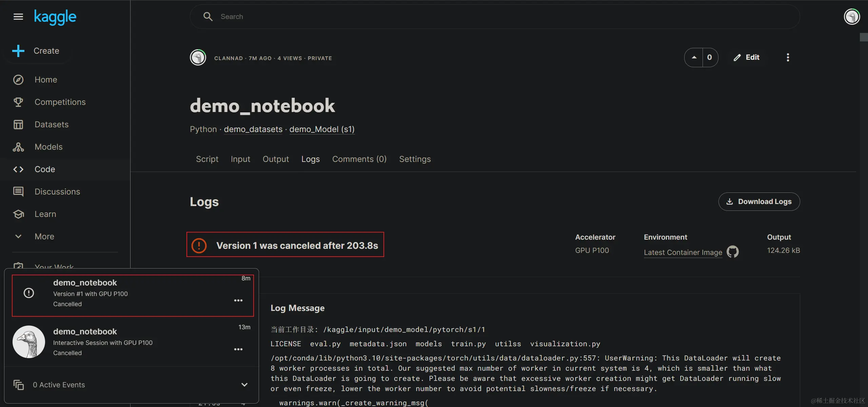Open options for cancelled Version #1 run

click(x=238, y=300)
